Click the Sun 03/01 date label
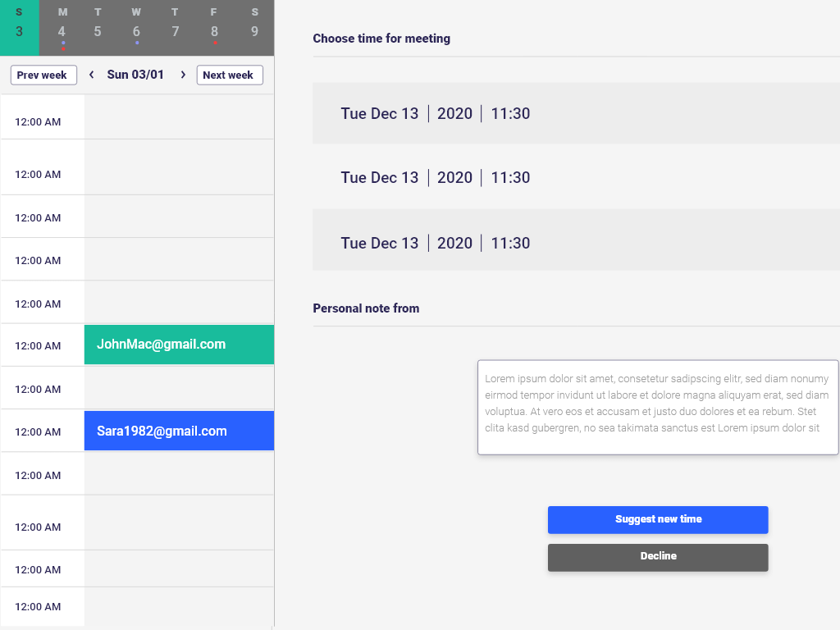 point(135,75)
